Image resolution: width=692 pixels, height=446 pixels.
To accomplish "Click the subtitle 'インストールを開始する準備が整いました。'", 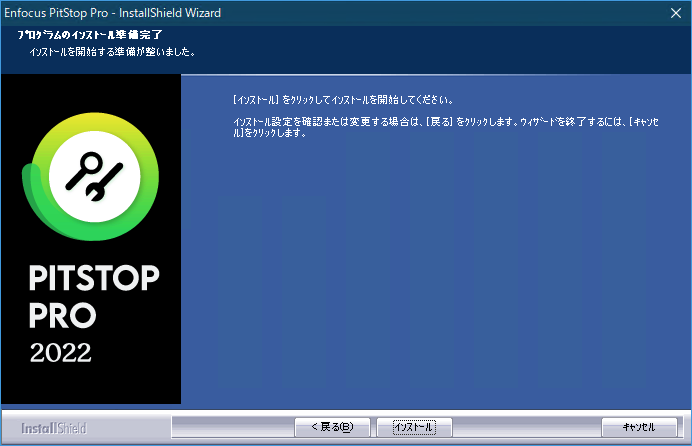I will [x=113, y=52].
